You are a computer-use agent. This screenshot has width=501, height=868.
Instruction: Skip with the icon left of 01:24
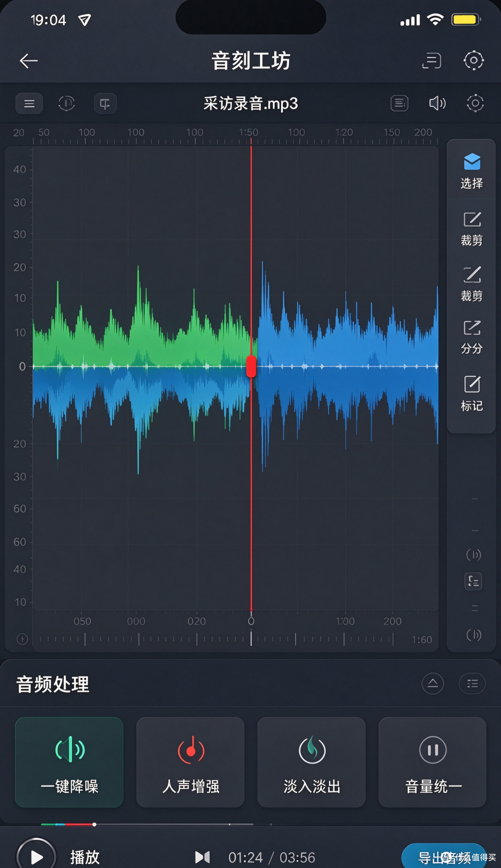(202, 857)
